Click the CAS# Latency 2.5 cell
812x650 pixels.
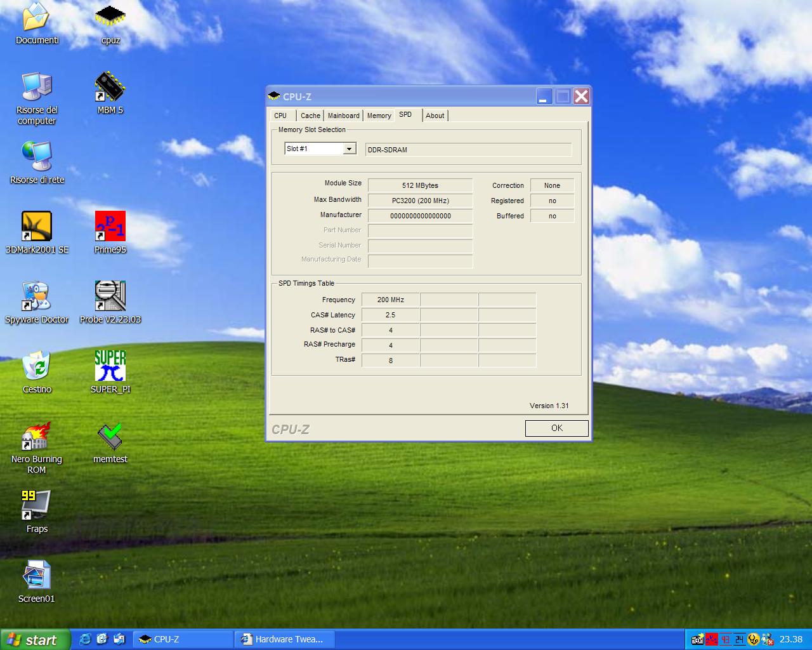tap(390, 315)
